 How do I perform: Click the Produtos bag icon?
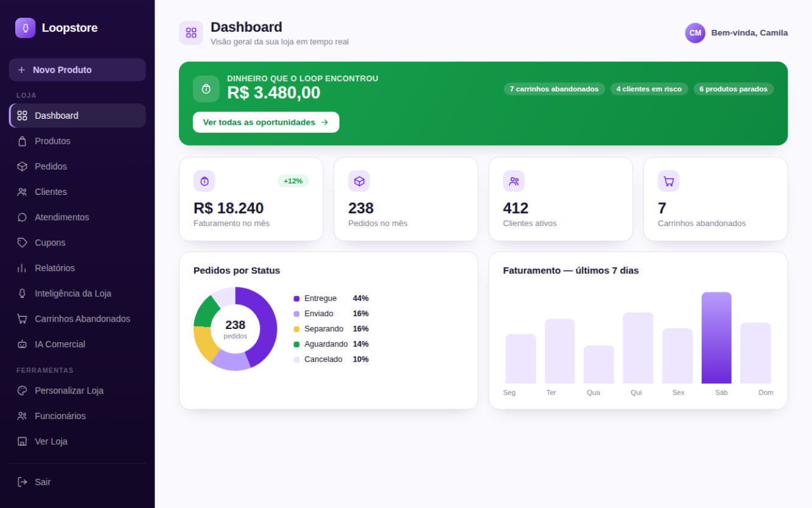click(23, 141)
